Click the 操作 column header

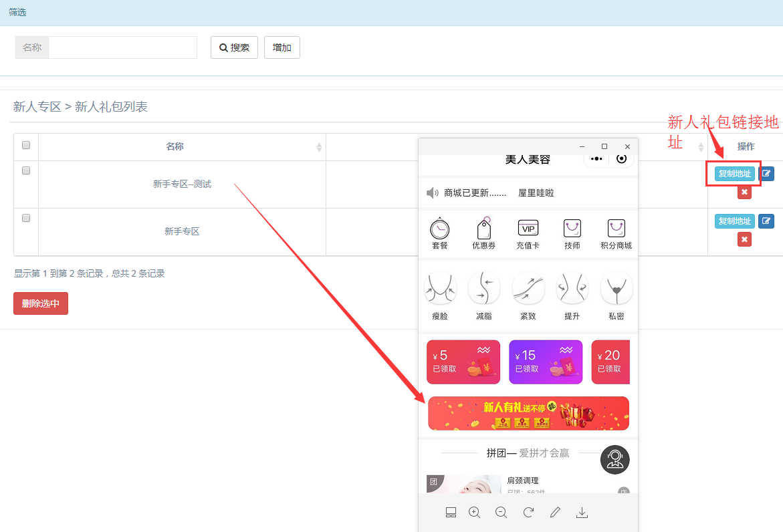click(x=746, y=146)
